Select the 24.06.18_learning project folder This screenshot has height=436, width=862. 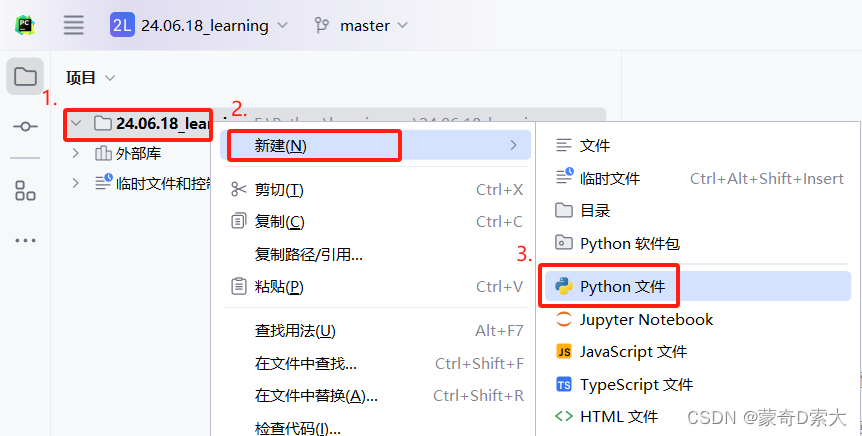tap(163, 123)
